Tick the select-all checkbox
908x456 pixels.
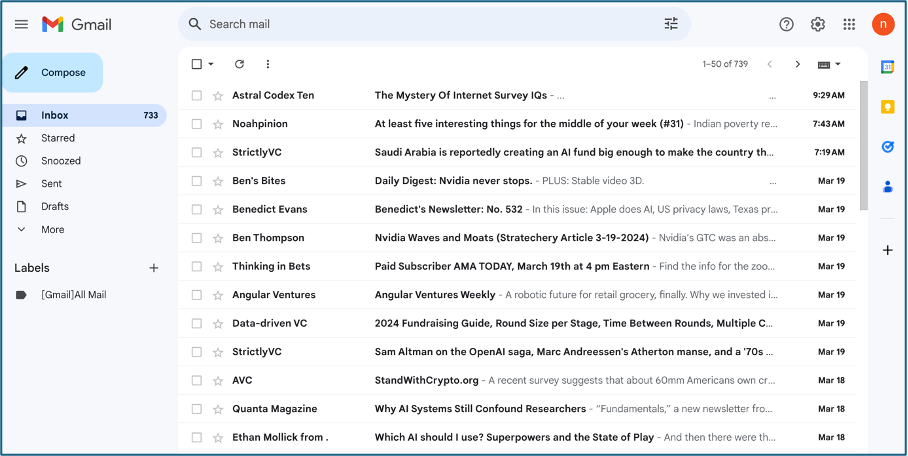[x=197, y=64]
